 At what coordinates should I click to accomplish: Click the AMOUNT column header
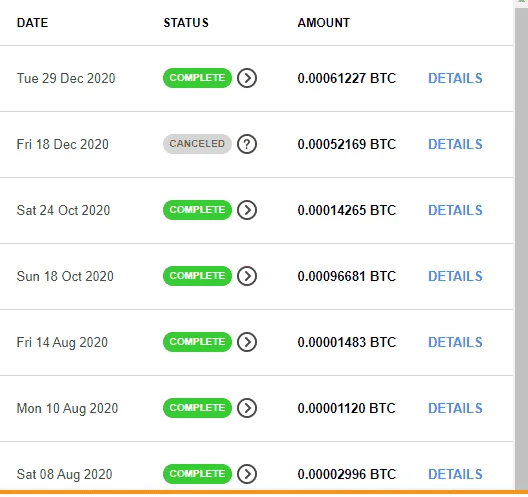point(324,23)
